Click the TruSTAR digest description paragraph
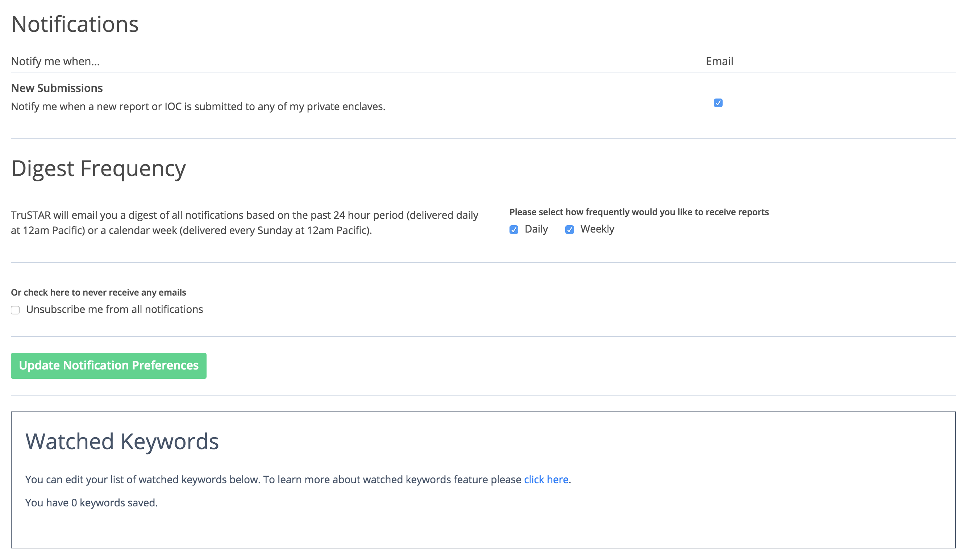969x560 pixels. (245, 222)
